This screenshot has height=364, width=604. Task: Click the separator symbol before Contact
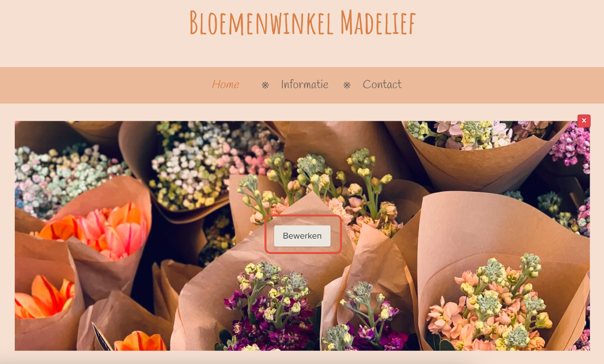click(347, 85)
